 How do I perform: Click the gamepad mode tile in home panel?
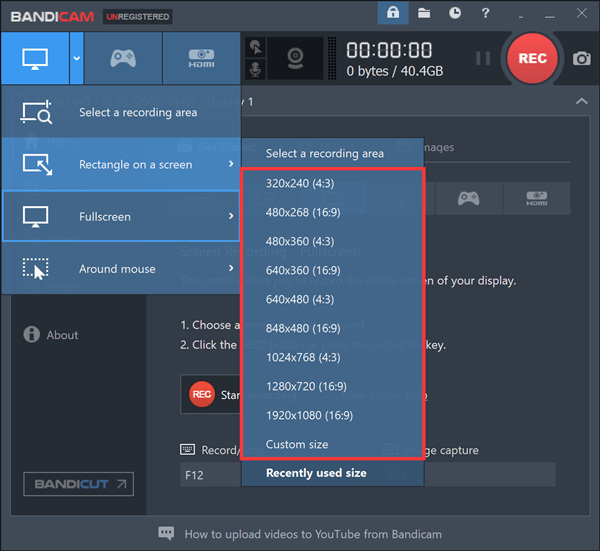468,199
